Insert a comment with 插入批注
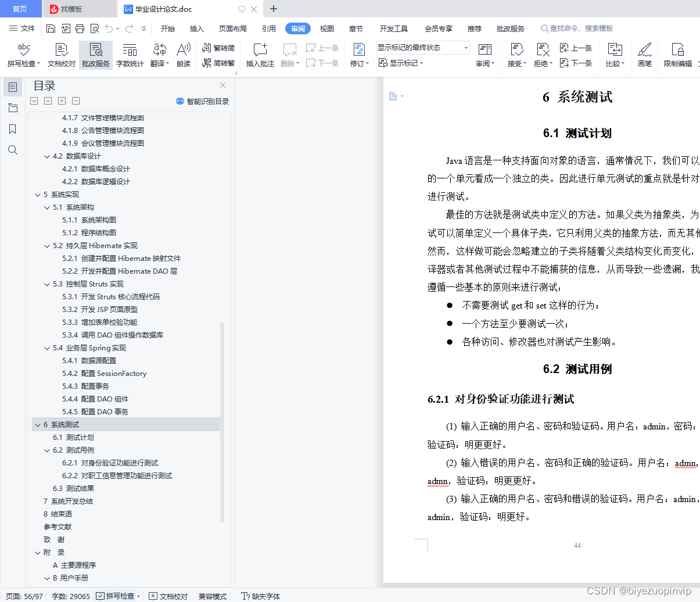This screenshot has height=602, width=700. coord(260,55)
